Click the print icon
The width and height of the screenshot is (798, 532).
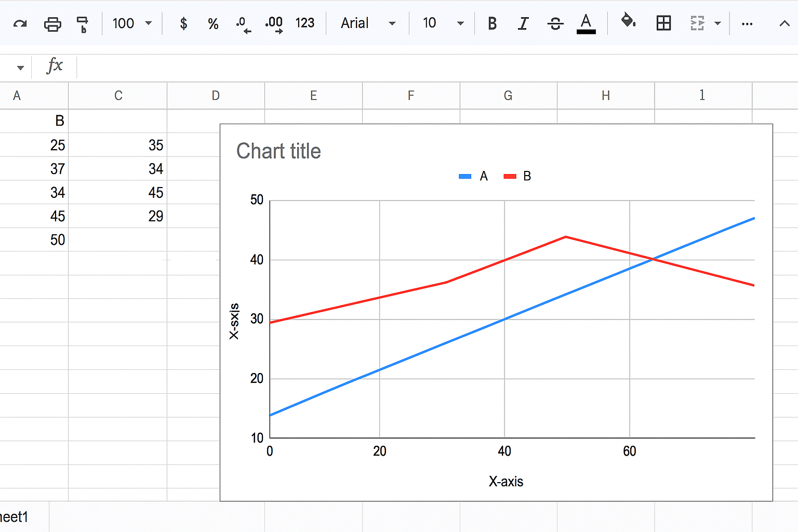pos(52,24)
